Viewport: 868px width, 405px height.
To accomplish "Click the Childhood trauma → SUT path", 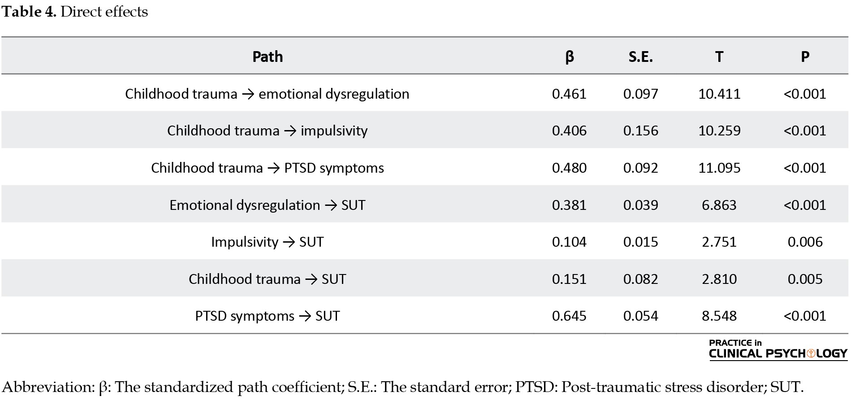I will [x=267, y=279].
